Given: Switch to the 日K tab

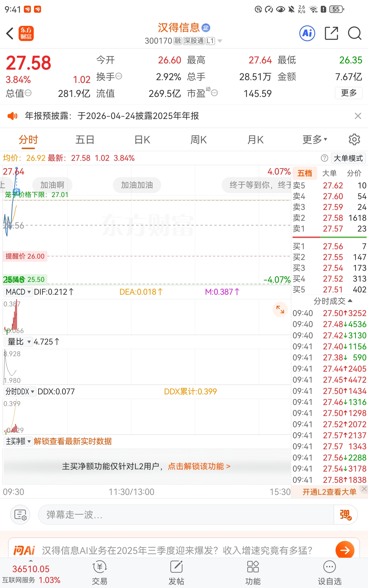Looking at the screenshot, I should [142, 140].
